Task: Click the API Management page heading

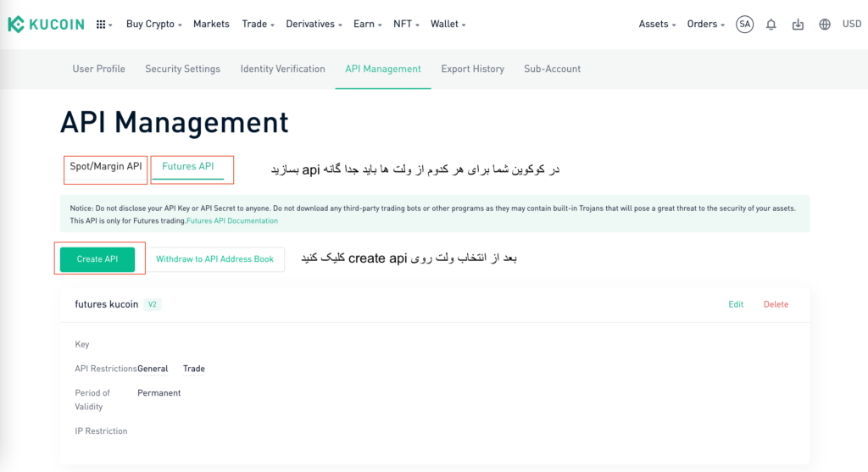Action: (x=175, y=122)
